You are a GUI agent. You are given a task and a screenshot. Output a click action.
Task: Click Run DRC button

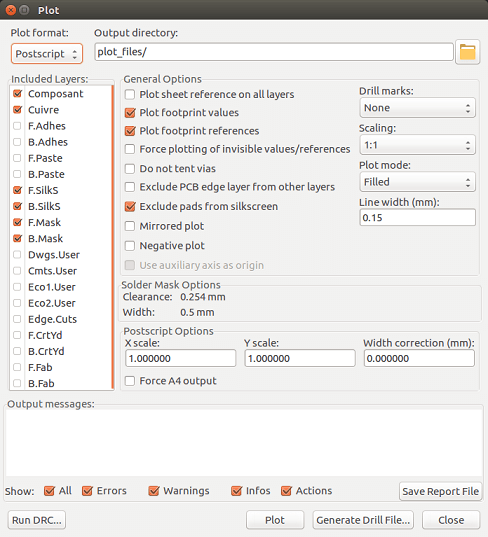(x=37, y=520)
